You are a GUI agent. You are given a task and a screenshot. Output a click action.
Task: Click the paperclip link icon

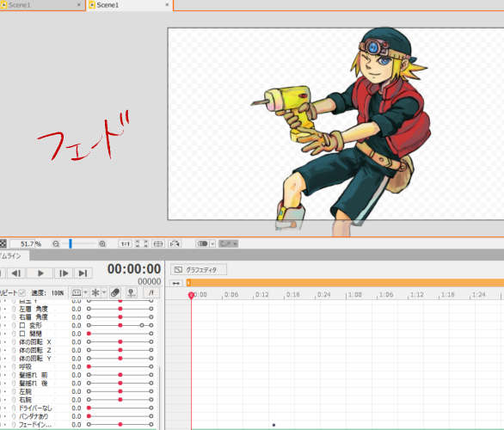pyautogui.click(x=115, y=292)
